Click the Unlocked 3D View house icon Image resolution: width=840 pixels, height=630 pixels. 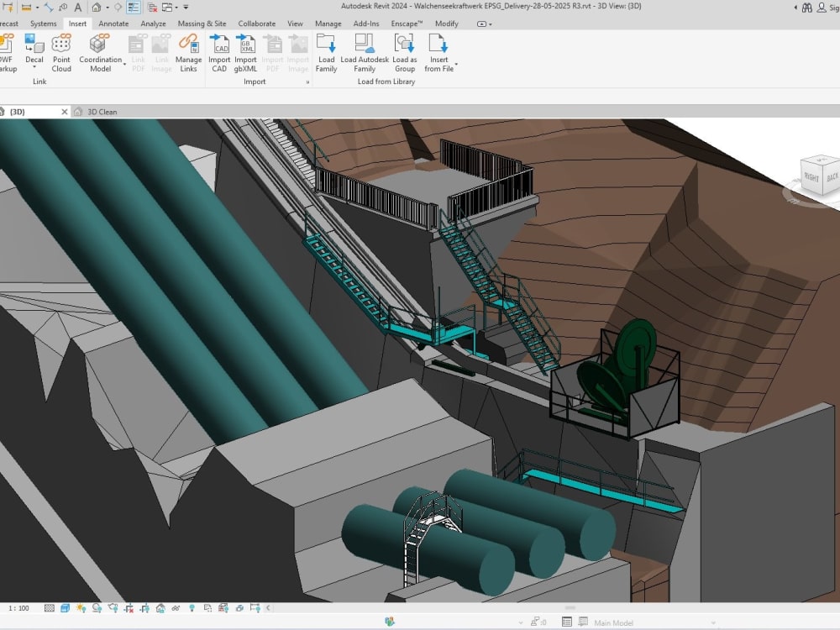click(160, 608)
